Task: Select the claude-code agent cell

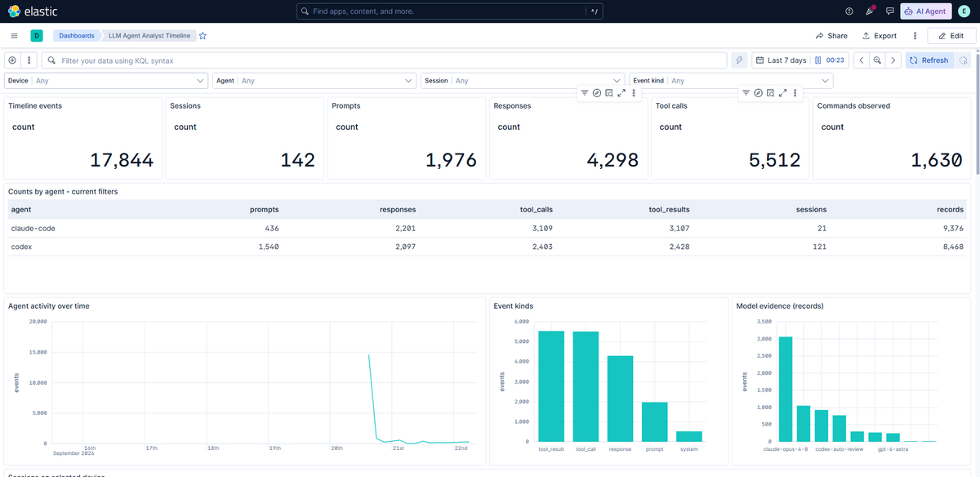Action: pos(32,229)
